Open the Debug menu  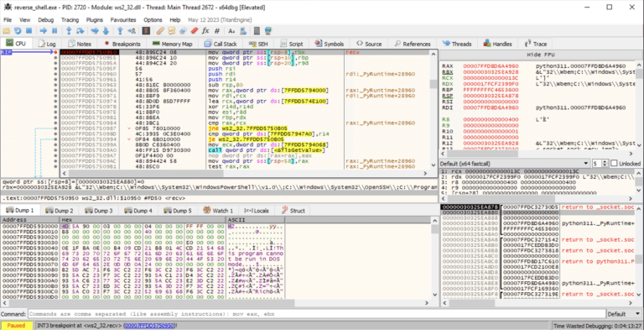[x=46, y=20]
